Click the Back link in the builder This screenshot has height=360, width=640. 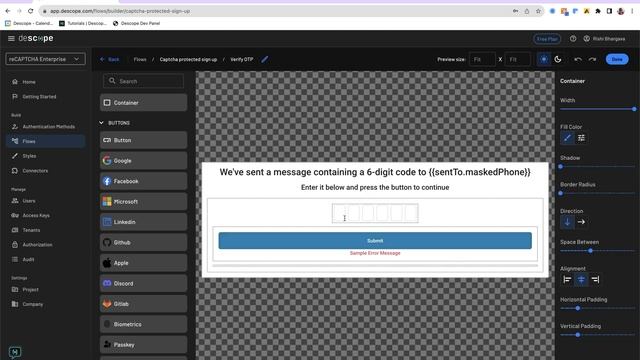pos(109,60)
